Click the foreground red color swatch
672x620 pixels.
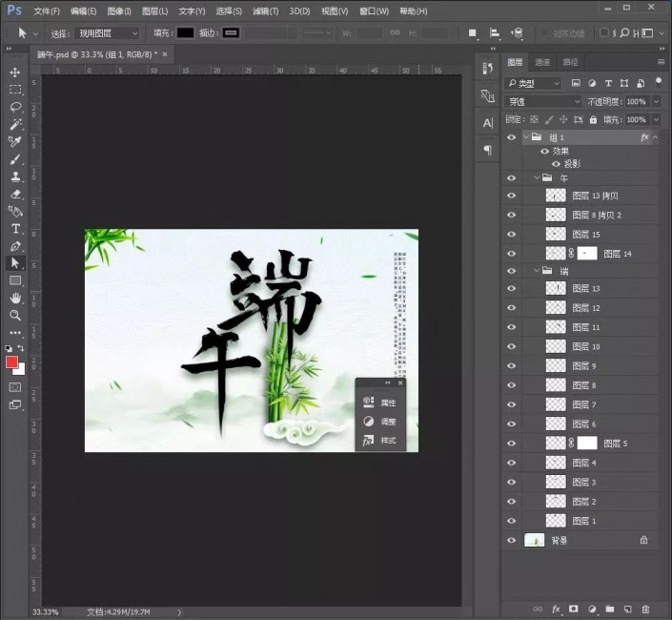11,362
